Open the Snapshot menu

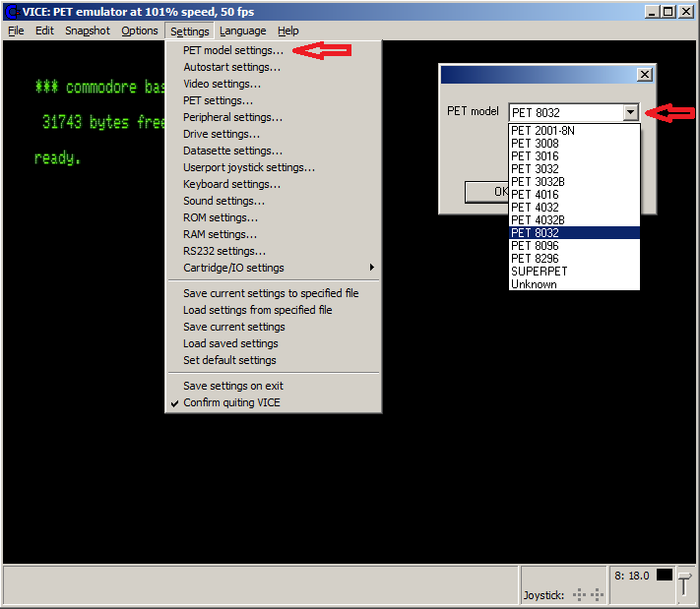pos(88,30)
